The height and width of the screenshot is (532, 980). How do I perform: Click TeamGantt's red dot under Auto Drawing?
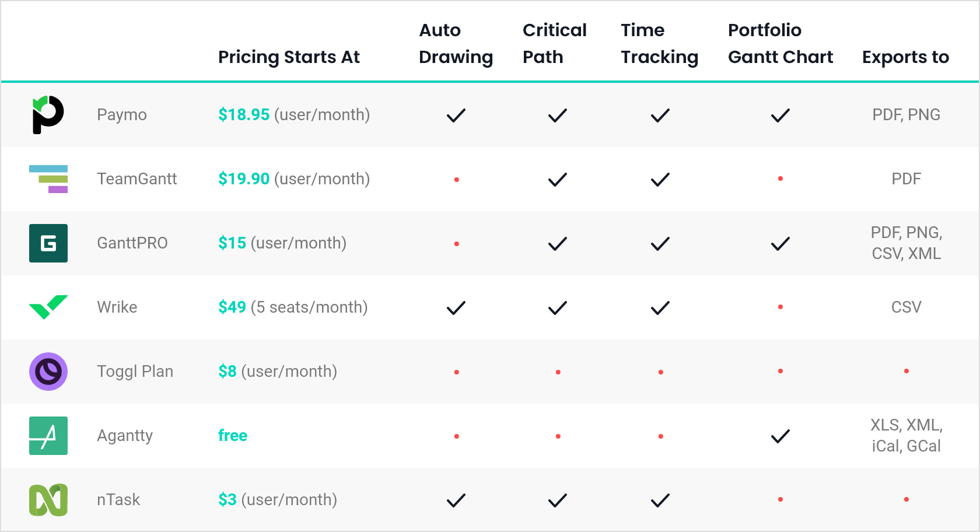point(457,180)
